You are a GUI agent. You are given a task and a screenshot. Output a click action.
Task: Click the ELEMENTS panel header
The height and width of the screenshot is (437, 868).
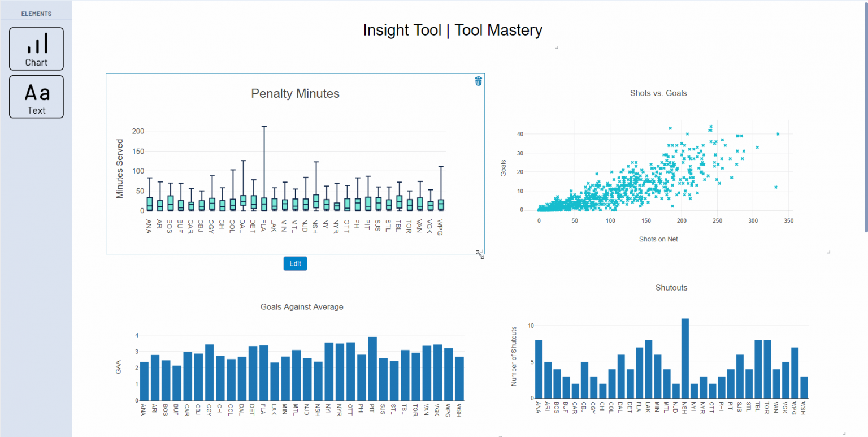click(x=36, y=12)
